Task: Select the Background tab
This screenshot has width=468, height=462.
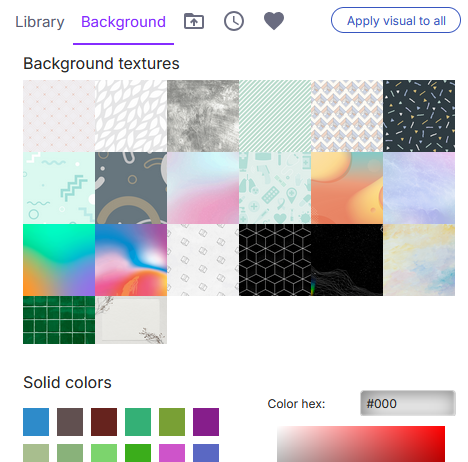Action: 123,22
